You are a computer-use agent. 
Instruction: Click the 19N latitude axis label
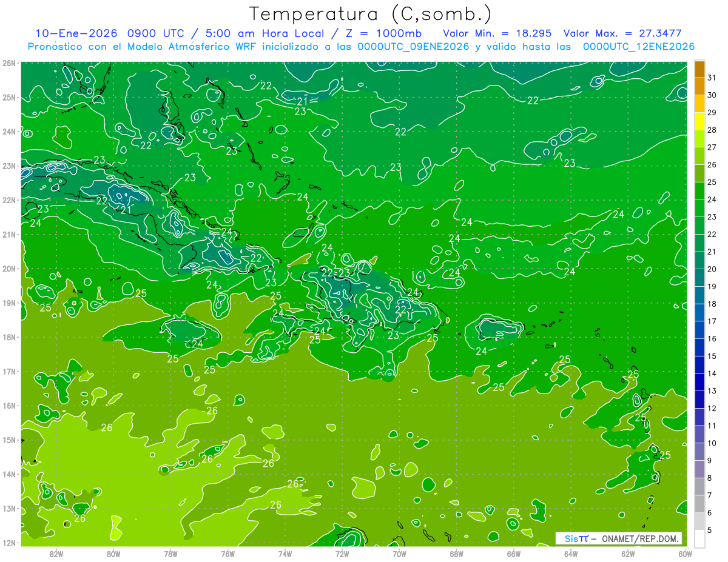8,303
